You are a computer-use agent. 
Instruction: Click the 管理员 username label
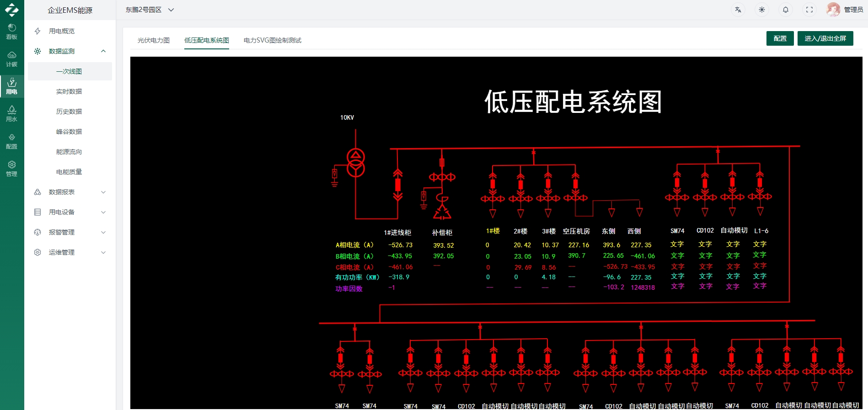[x=853, y=10]
